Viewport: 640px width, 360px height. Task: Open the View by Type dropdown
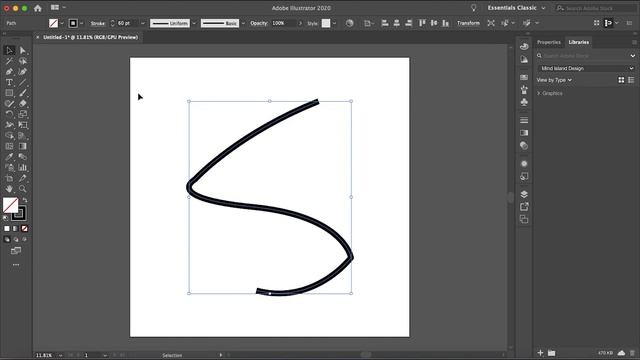[x=554, y=80]
